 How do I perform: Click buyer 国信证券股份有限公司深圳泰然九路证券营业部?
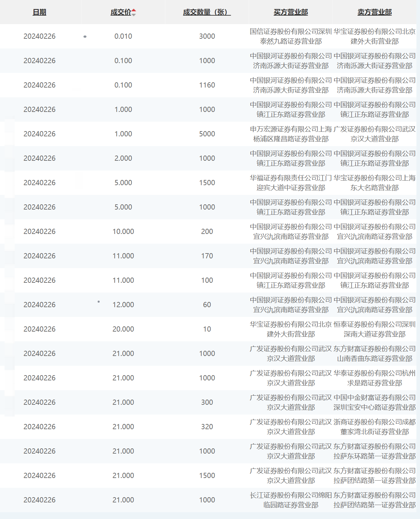291,36
